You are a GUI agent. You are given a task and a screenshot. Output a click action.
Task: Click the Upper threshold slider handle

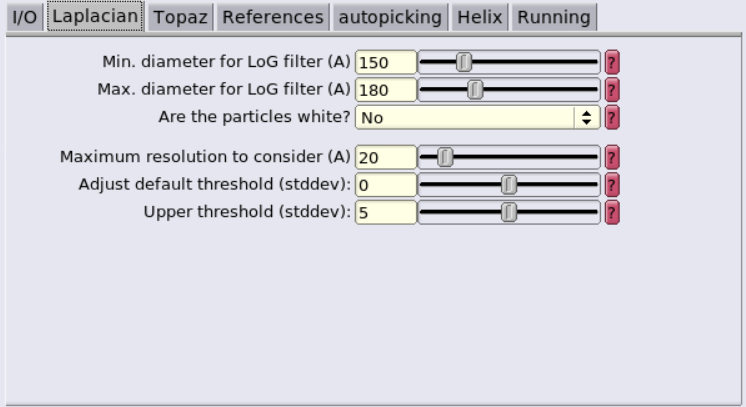pos(509,213)
